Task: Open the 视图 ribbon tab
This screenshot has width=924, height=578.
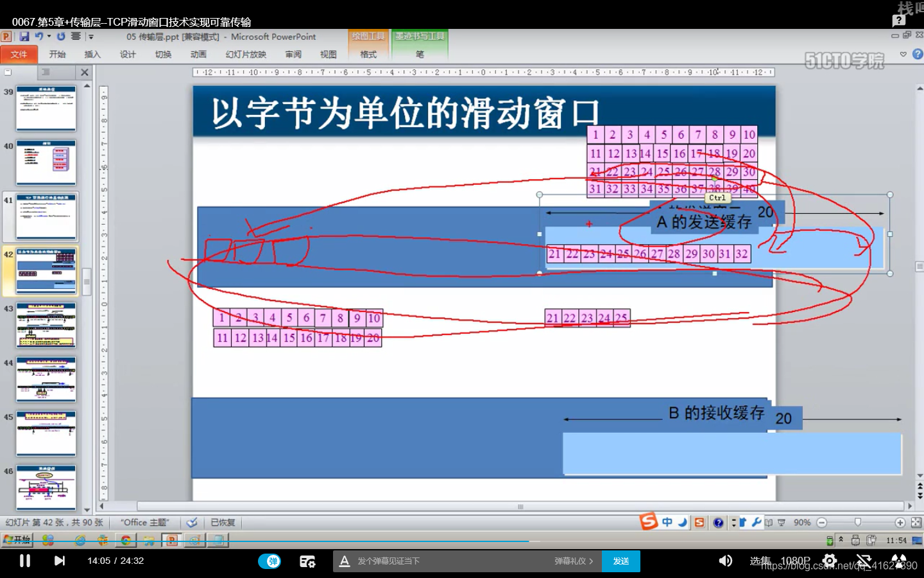Action: [329, 55]
